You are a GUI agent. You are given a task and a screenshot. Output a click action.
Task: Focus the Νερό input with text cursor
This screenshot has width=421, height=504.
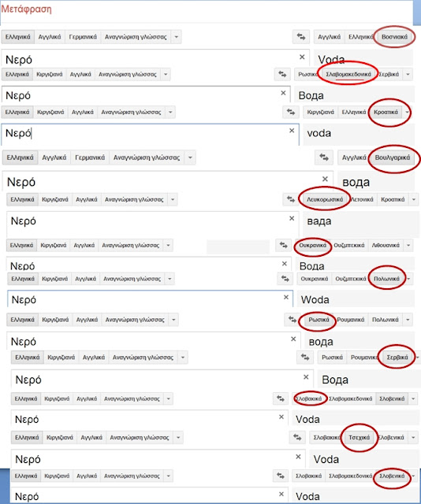click(150, 135)
